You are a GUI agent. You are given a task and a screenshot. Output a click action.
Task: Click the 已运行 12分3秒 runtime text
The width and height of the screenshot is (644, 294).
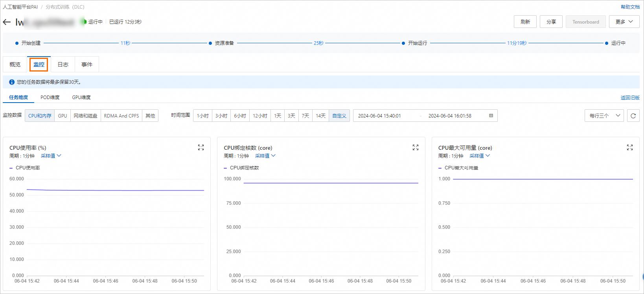(125, 22)
